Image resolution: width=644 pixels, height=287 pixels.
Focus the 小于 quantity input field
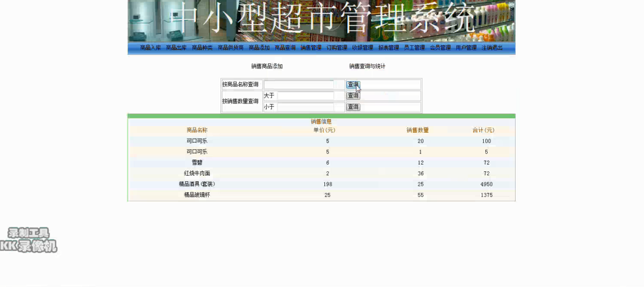[305, 107]
